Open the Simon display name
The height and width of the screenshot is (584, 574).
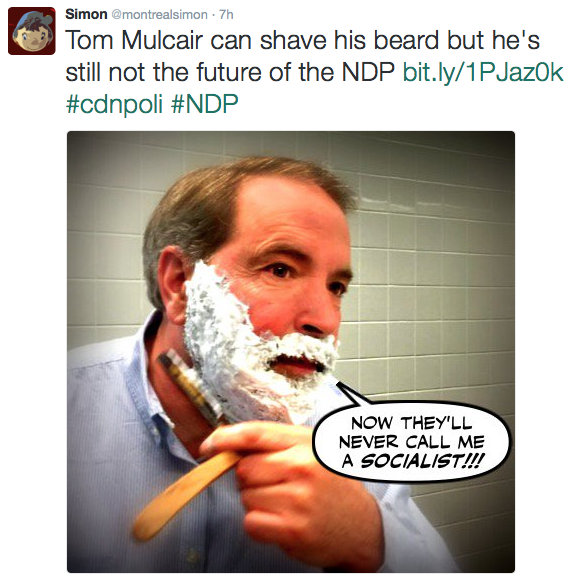click(86, 14)
